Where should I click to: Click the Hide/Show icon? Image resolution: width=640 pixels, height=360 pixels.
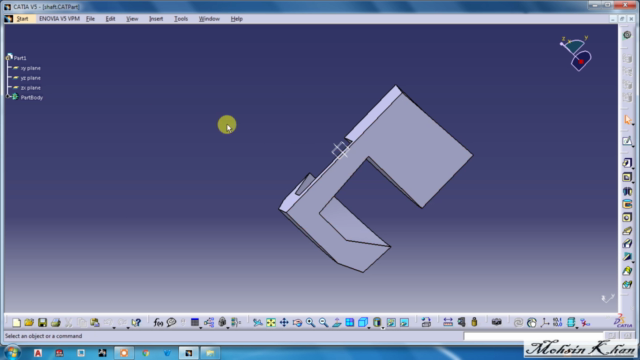tap(391, 322)
